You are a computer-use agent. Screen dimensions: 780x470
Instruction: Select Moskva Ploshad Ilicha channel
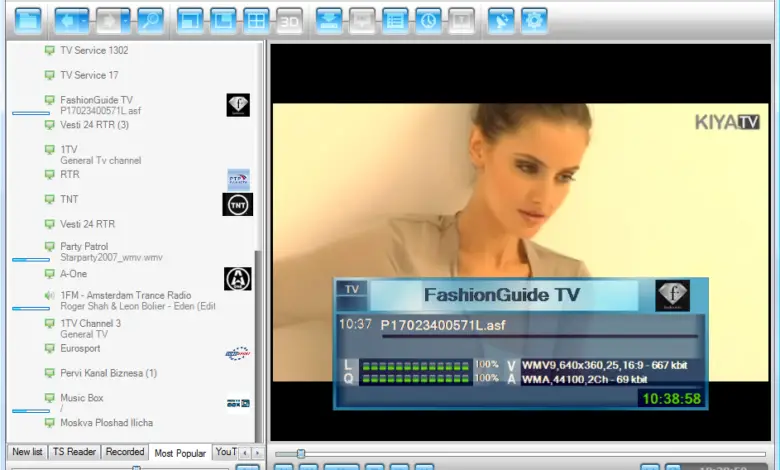[x=106, y=423]
